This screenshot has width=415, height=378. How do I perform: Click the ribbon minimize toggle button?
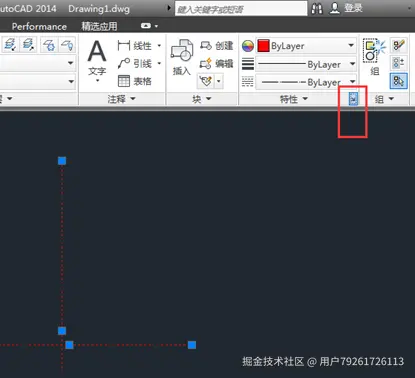pyautogui.click(x=146, y=26)
